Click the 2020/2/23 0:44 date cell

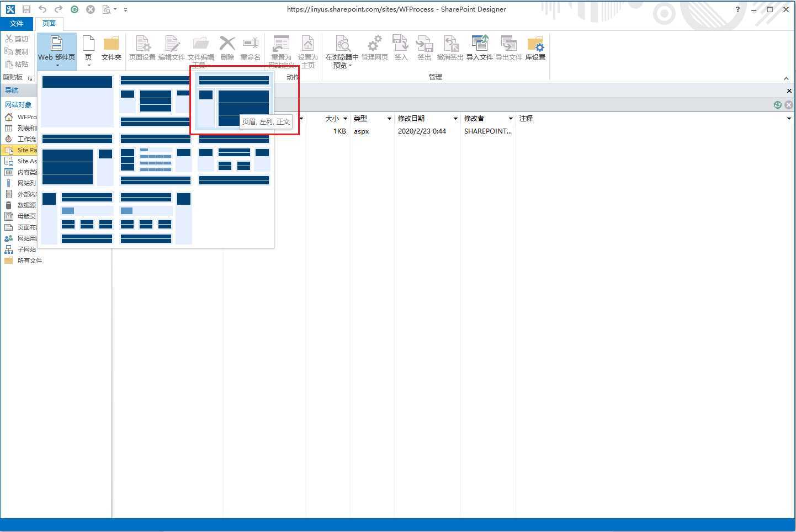point(422,131)
